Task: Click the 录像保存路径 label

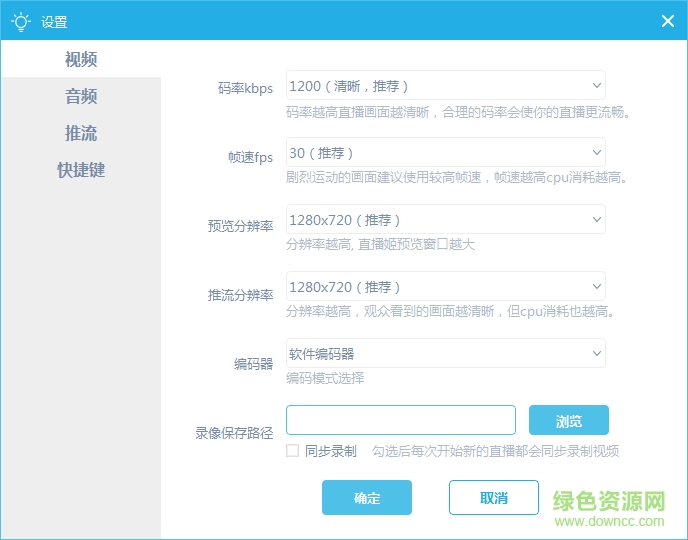Action: click(234, 433)
